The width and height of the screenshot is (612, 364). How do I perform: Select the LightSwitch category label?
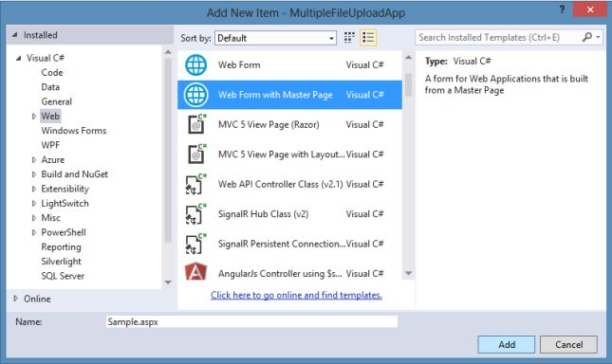[x=65, y=204]
